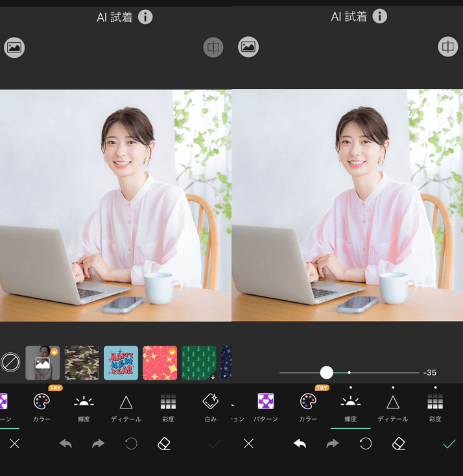Undo last action in left screen
Viewport: 463px width, 476px height.
[x=65, y=444]
